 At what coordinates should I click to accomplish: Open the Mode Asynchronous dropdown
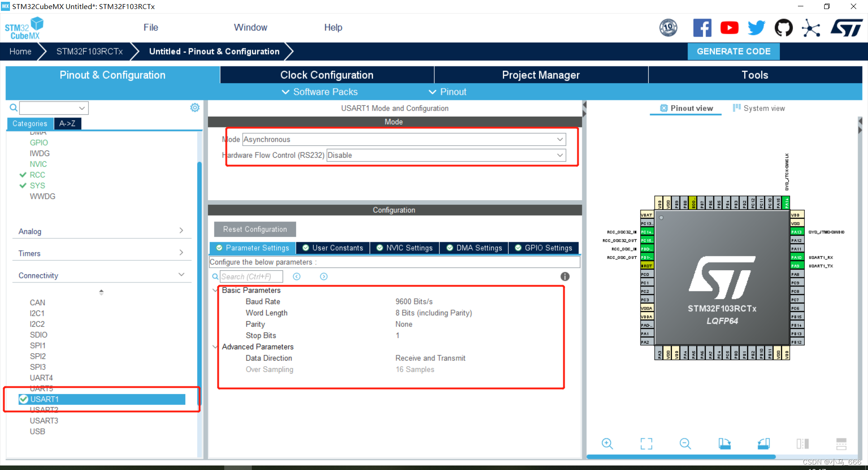click(x=404, y=139)
